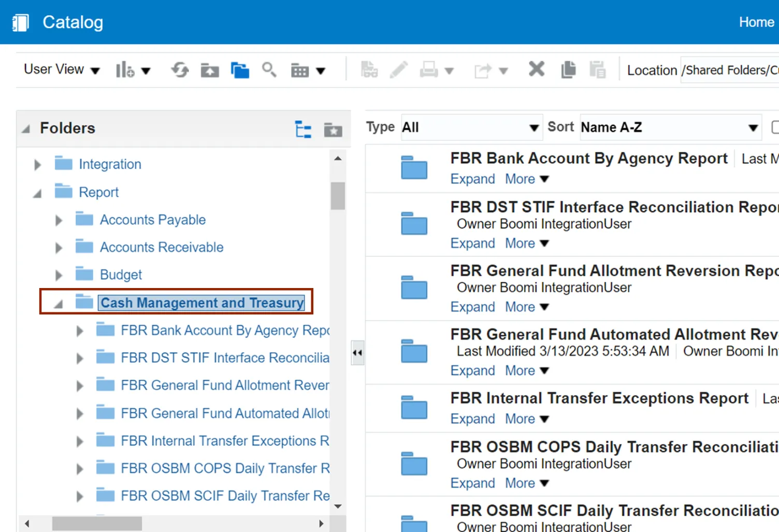Click the Refresh icon in toolbar
The image size is (779, 532).
pos(180,70)
